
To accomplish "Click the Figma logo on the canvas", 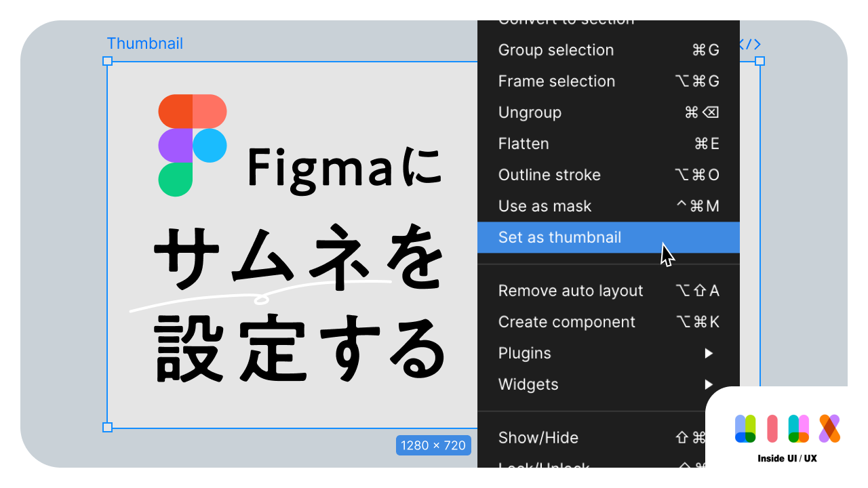I will click(192, 145).
